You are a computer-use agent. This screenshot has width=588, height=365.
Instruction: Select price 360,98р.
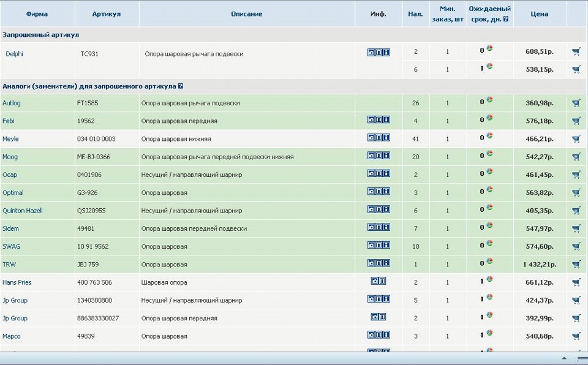coord(539,103)
